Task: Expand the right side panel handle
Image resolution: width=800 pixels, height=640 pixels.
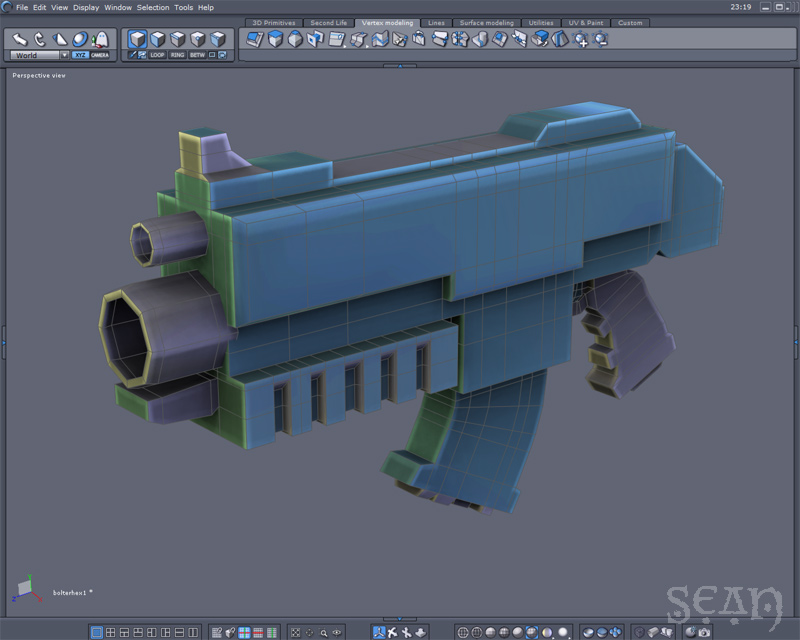Action: [796, 342]
